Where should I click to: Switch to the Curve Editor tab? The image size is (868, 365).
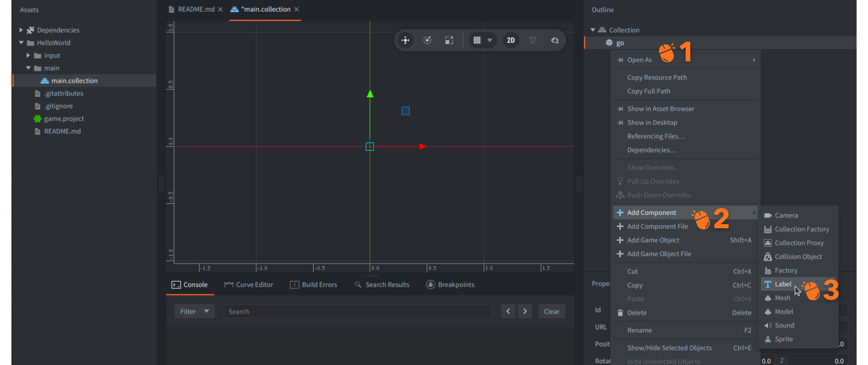pos(248,285)
